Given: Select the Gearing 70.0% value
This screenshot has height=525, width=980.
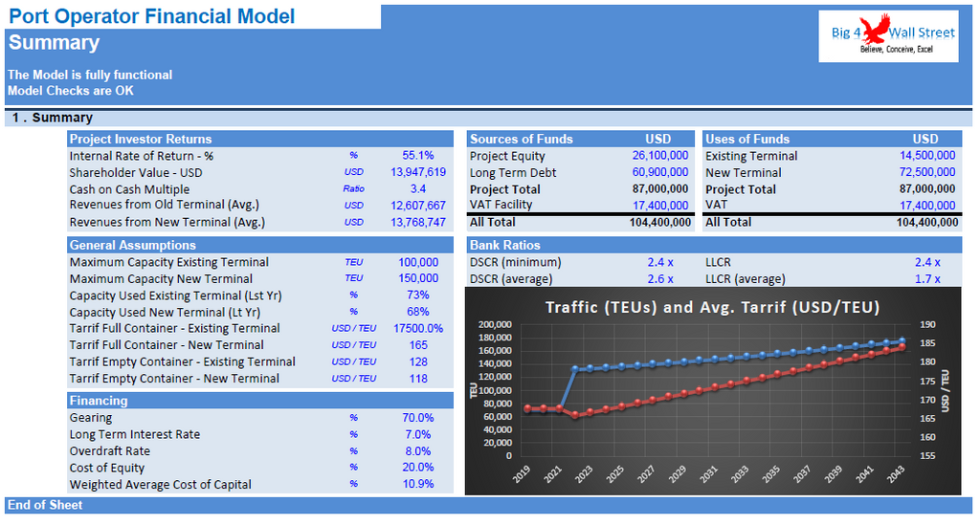Looking at the screenshot, I should pos(418,418).
